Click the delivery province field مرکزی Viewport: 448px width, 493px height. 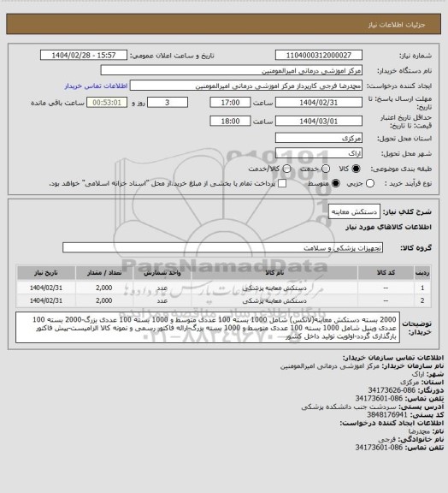(x=319, y=138)
